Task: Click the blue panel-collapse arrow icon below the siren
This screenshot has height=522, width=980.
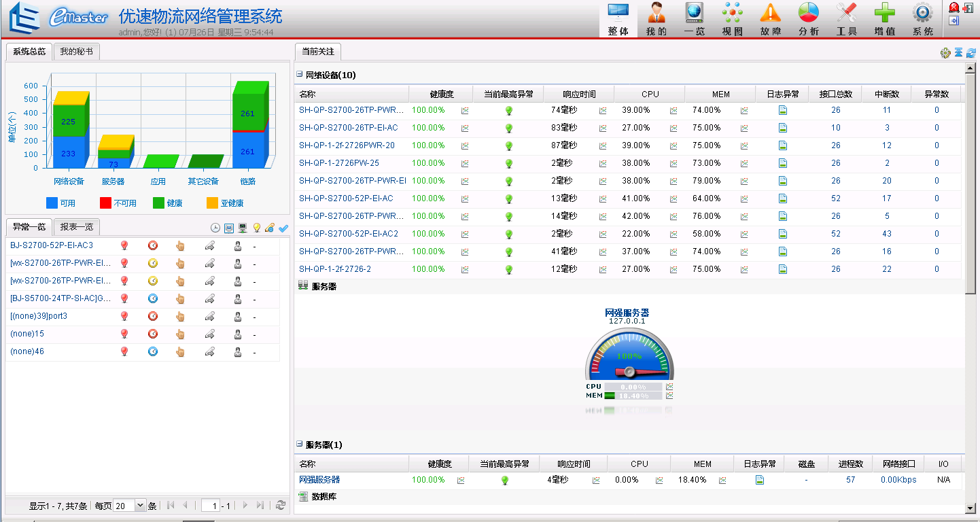Action: pyautogui.click(x=954, y=21)
